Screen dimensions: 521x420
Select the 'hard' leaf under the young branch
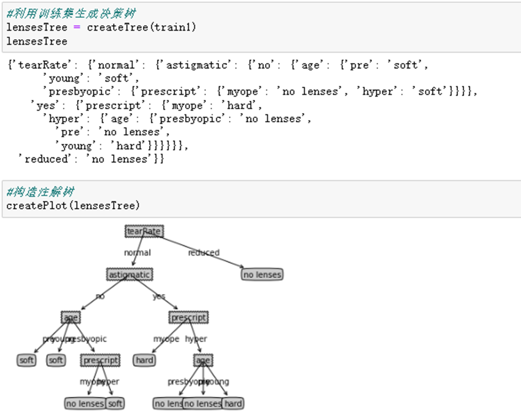[x=233, y=403]
